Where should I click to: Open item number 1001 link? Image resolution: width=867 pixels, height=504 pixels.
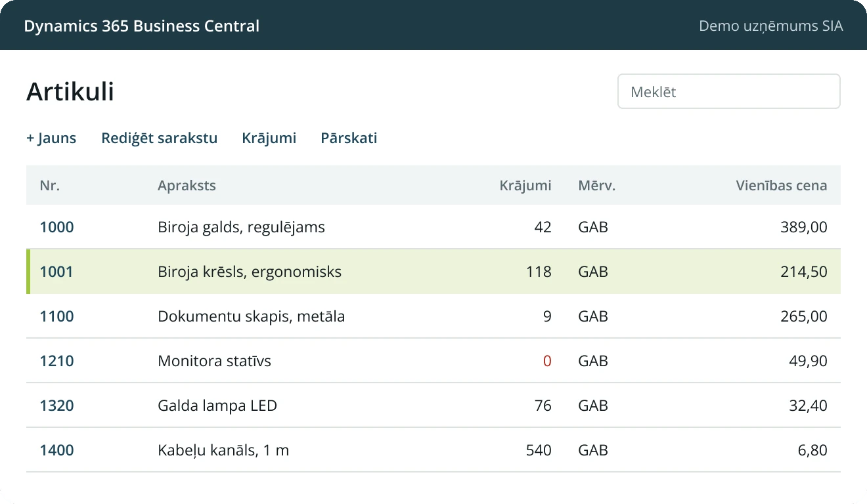pos(56,272)
